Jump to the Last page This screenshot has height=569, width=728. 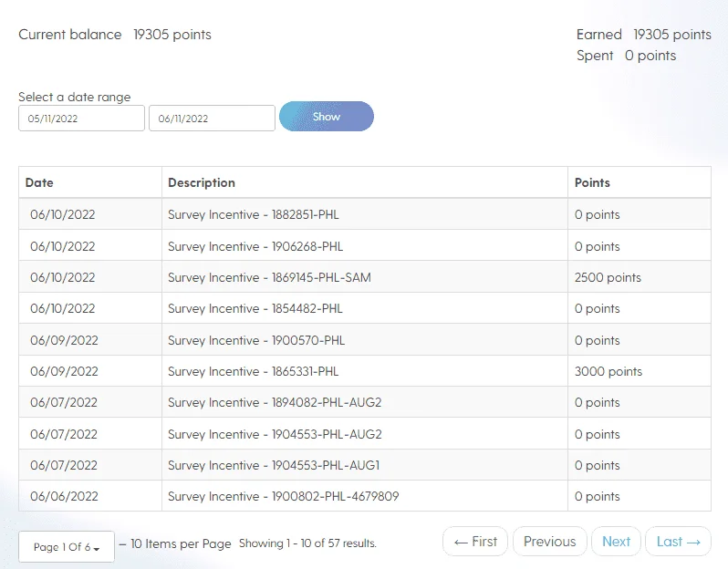tap(678, 541)
